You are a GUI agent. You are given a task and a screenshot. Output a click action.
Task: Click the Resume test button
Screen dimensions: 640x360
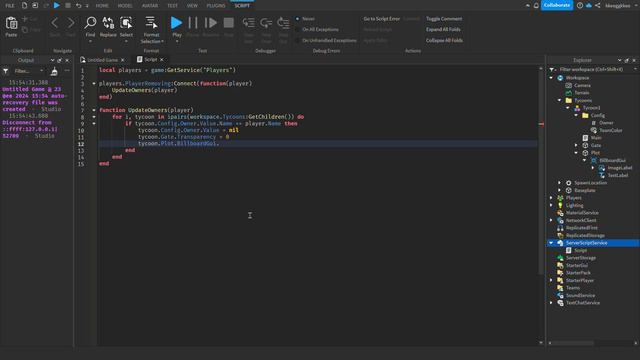click(x=211, y=23)
